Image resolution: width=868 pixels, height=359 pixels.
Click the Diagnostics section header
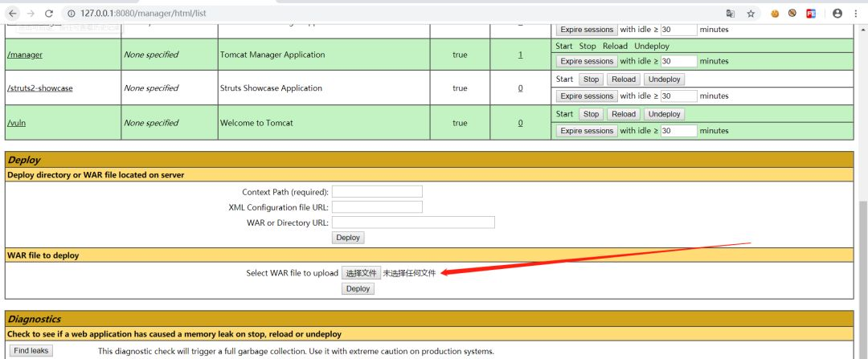pos(429,319)
